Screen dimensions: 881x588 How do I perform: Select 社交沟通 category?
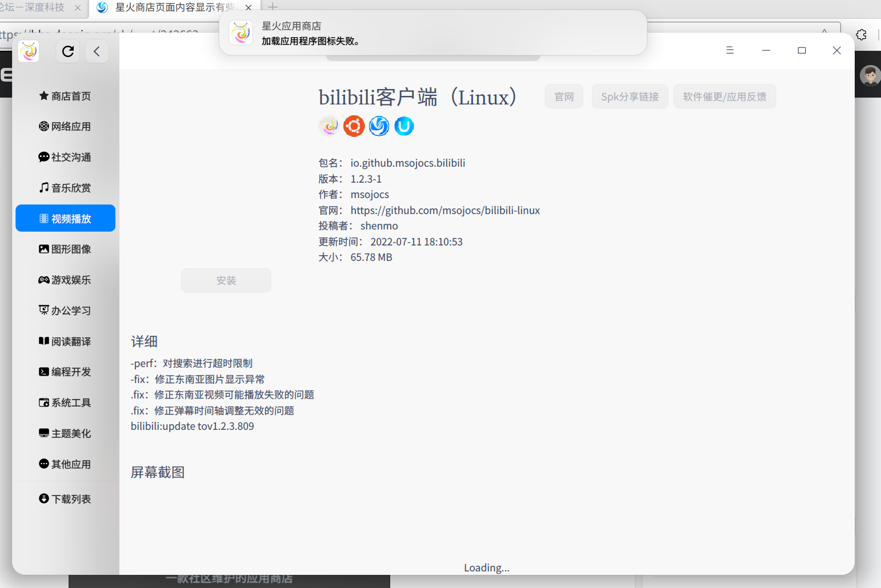(x=65, y=157)
